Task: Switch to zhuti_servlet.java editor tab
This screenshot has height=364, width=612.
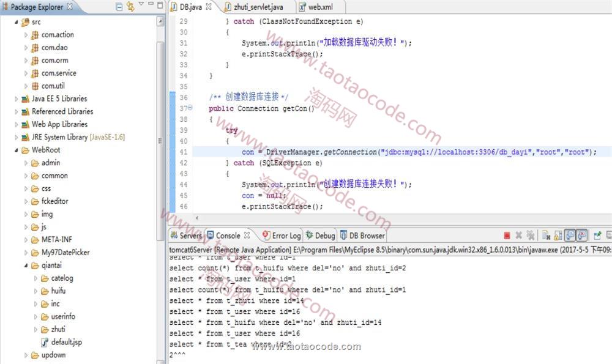Action: (x=253, y=7)
